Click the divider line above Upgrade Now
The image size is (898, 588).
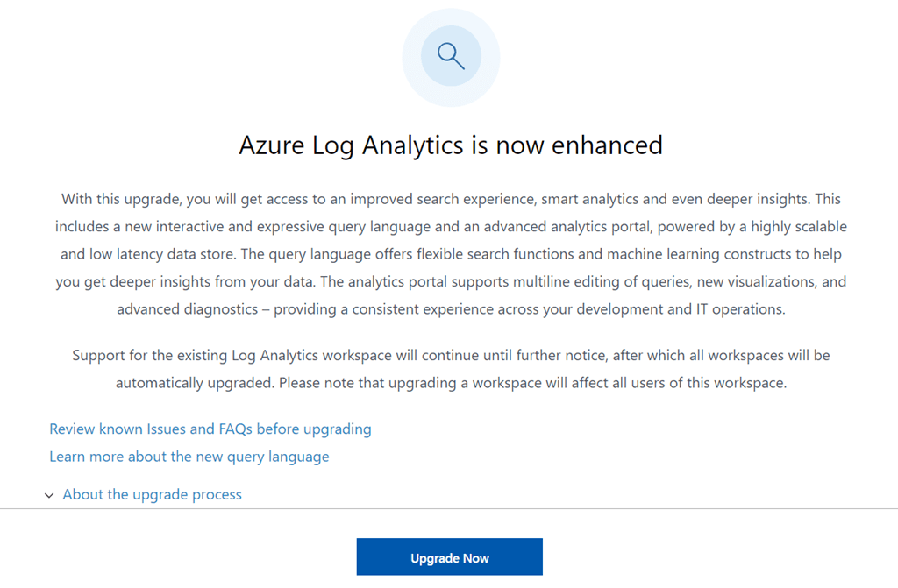click(449, 508)
